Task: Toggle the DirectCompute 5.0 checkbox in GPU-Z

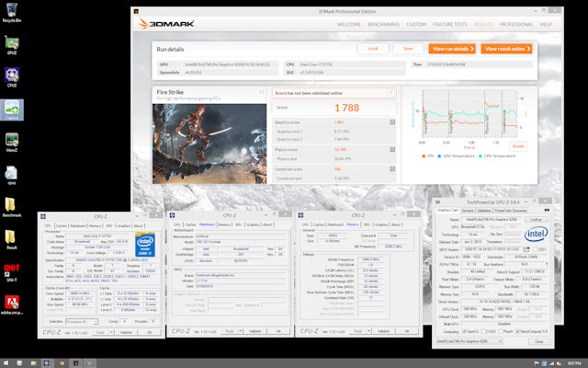Action: pyautogui.click(x=518, y=331)
